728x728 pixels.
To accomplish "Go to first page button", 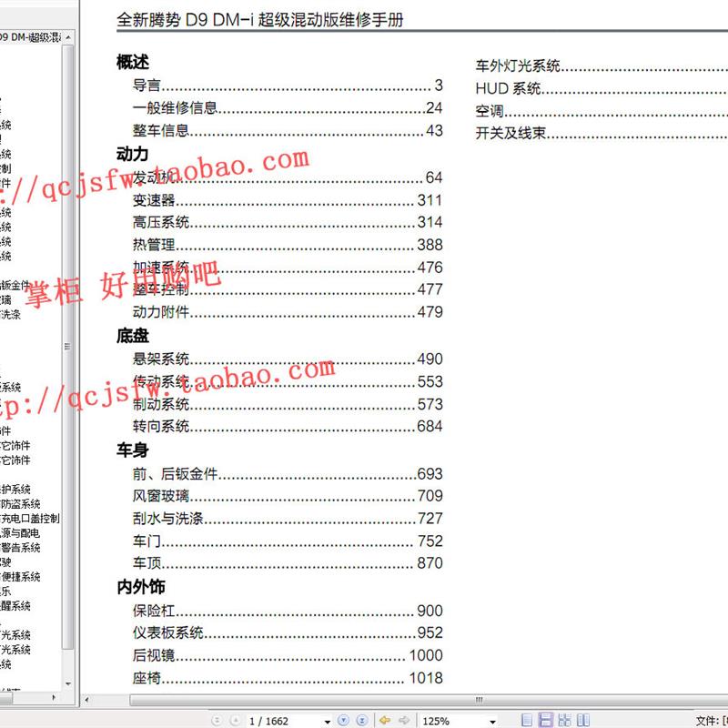I will pyautogui.click(x=217, y=721).
